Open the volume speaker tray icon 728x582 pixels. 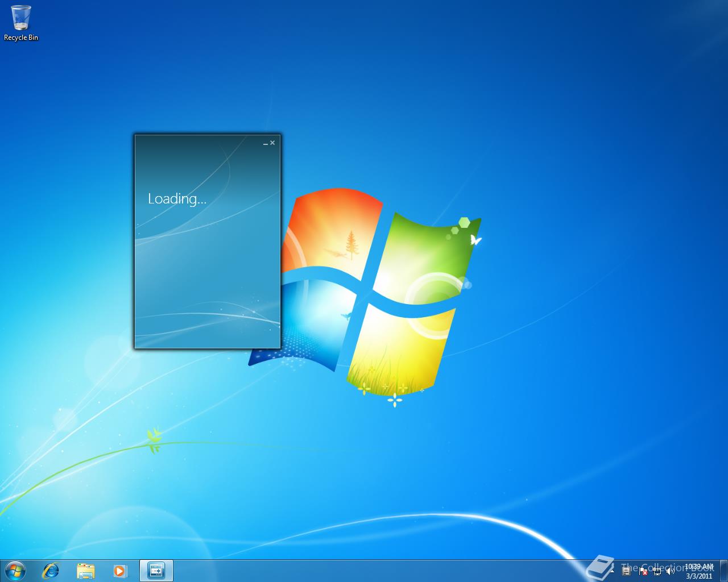671,571
